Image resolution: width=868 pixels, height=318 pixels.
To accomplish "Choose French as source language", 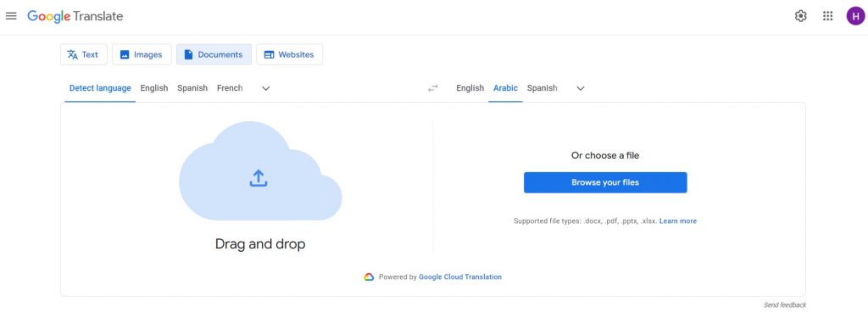I will (230, 88).
